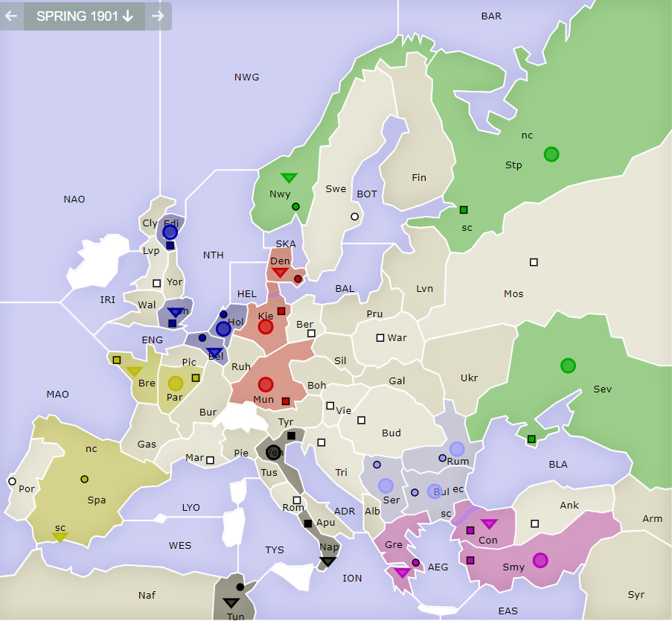Click the Sweden supply center dot
This screenshot has width=672, height=621.
(354, 217)
